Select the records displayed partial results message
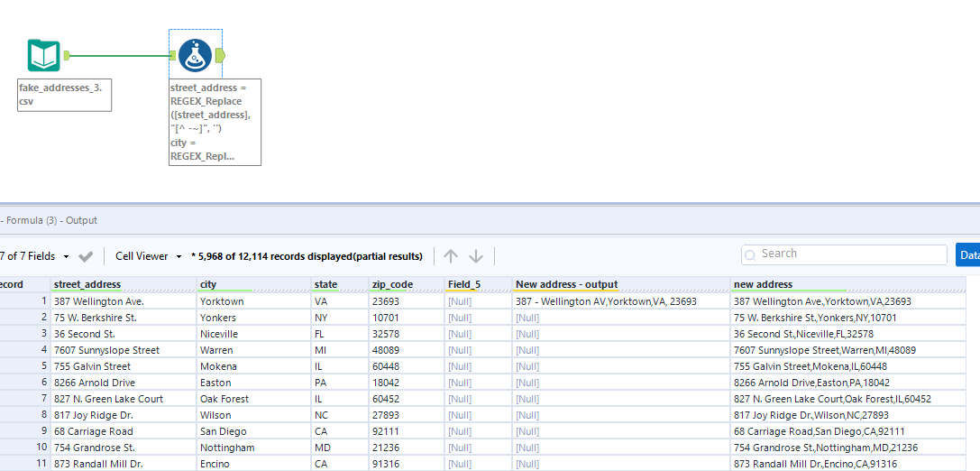980x471 pixels. coord(307,256)
